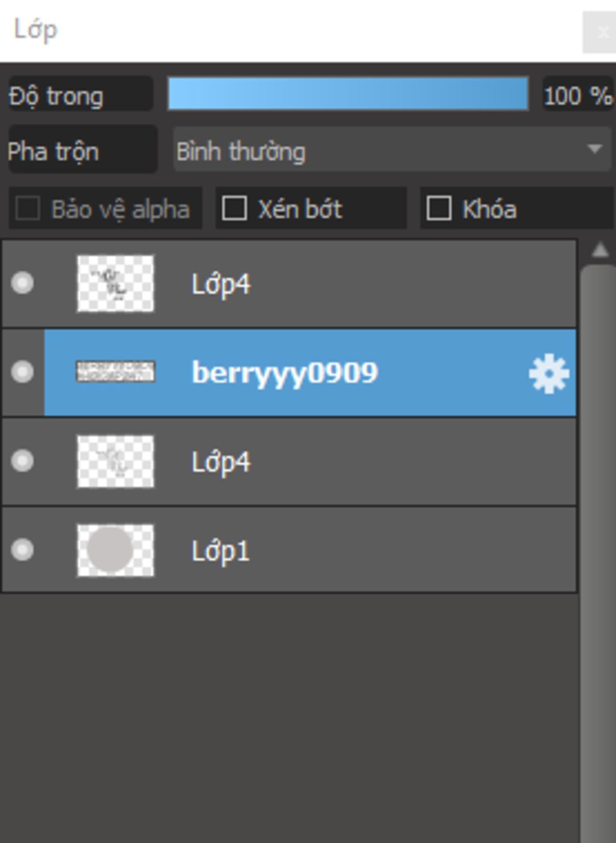The width and height of the screenshot is (616, 843).
Task: Click the Lớp1 circle thumbnail
Action: tap(115, 550)
